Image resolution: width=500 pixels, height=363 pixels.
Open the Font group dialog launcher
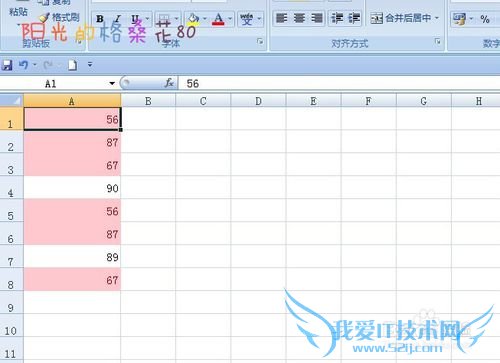click(x=260, y=42)
